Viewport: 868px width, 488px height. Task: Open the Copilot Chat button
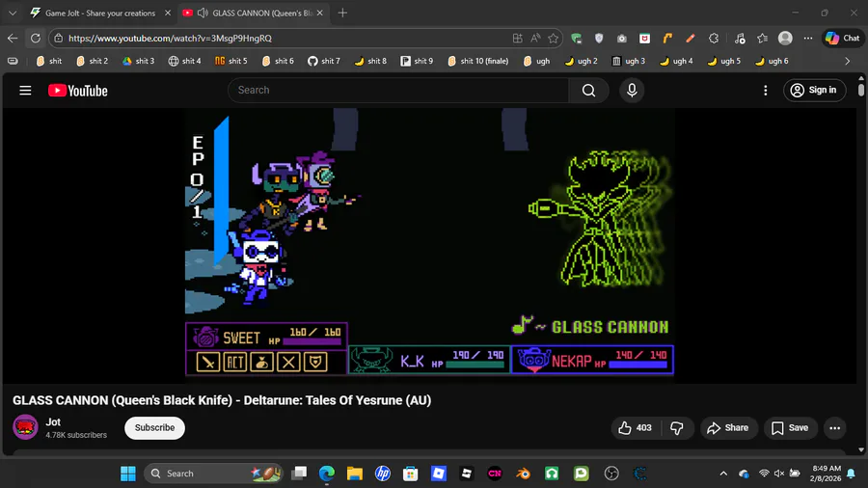click(x=843, y=39)
